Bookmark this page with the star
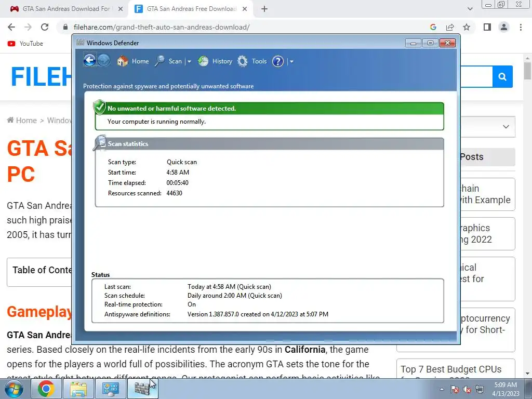532x399 pixels. pos(467,27)
